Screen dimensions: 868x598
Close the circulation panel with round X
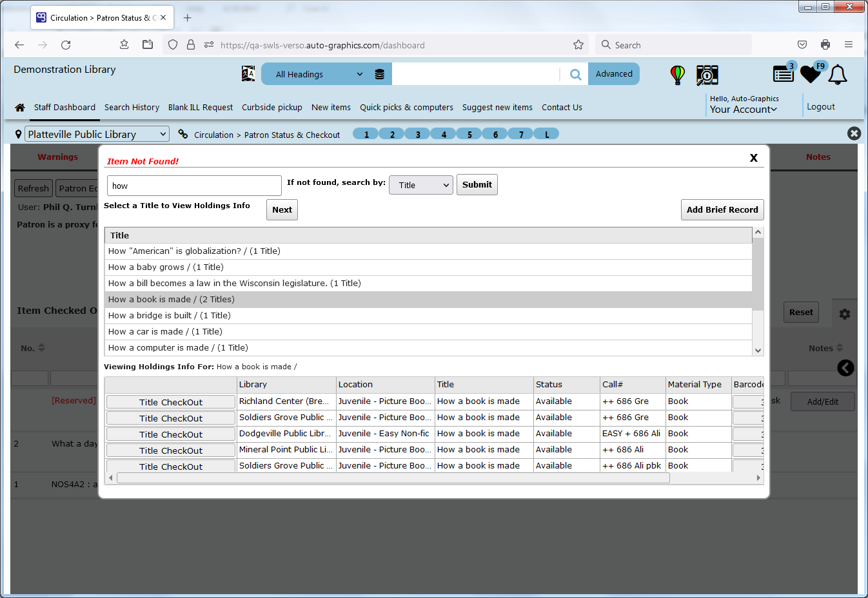click(854, 133)
